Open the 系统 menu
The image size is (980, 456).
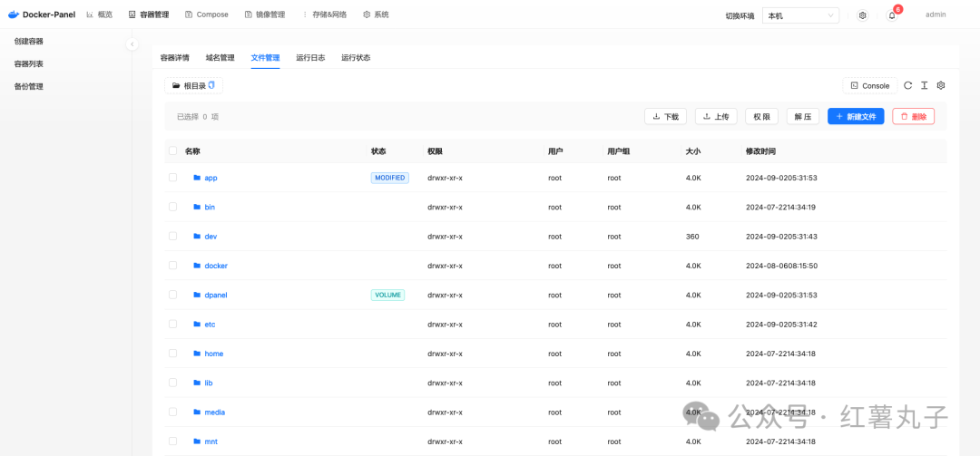377,15
